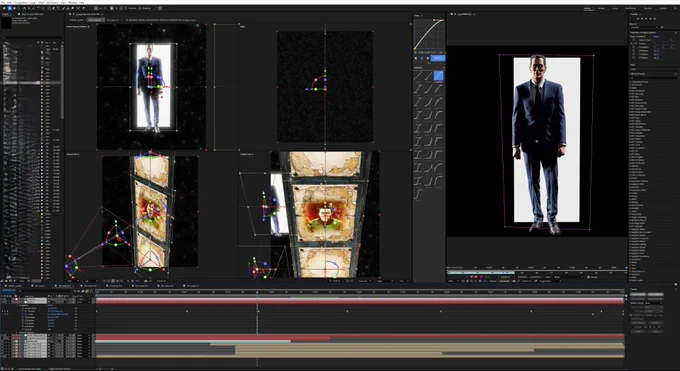The height and width of the screenshot is (371, 680).
Task: Open the Composition menu
Action: click(21, 2)
